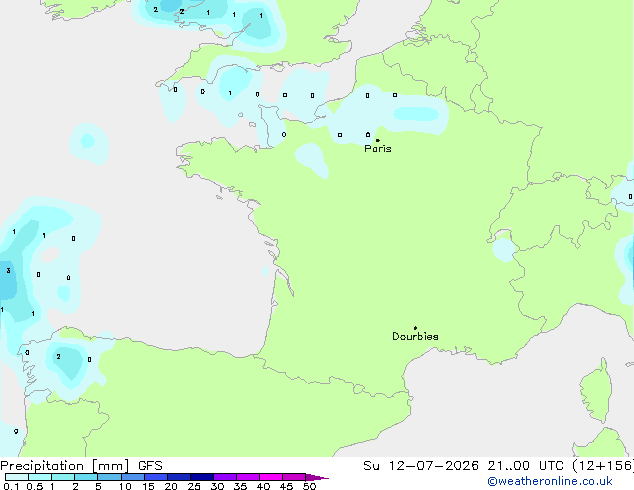This screenshot has height=490, width=634.
Task: Click the "21..00 UTC" time text
Action: pos(525,466)
